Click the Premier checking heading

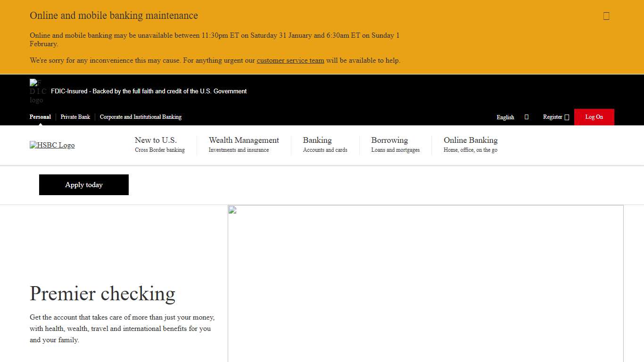[x=102, y=294]
